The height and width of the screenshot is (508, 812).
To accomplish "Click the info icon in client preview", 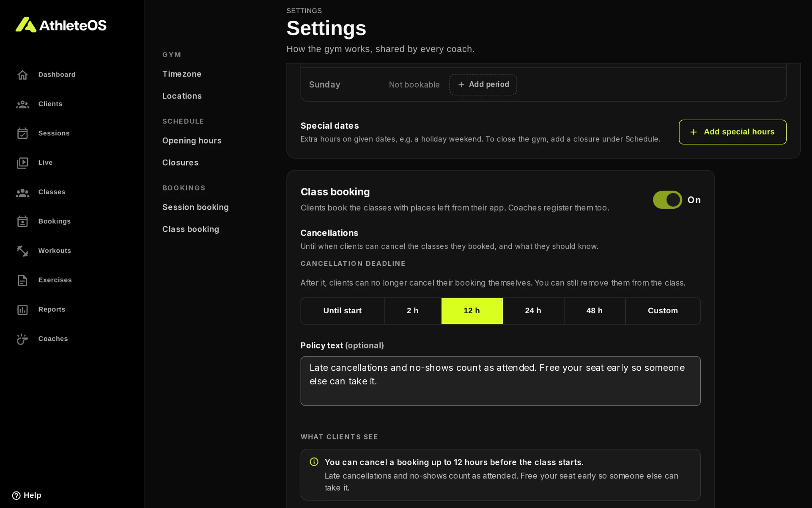I will click(x=314, y=462).
